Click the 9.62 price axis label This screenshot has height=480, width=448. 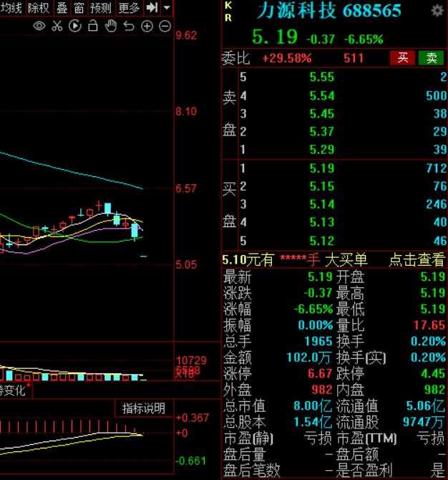coord(186,36)
